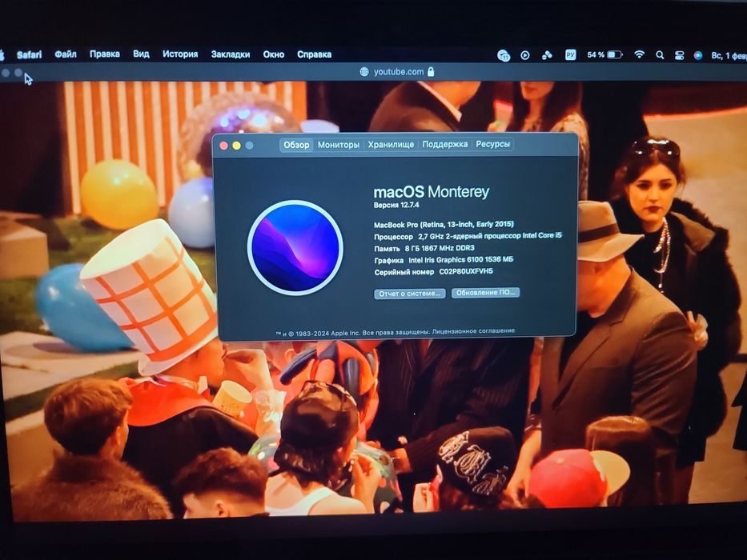Switch to the Хранилище tab
Image resolution: width=747 pixels, height=560 pixels.
point(391,144)
